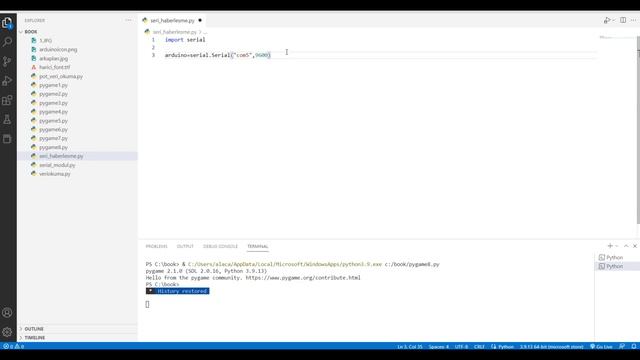Viewport: 640px width, 360px height.
Task: Open the pygame.org contribute link in terminal
Action: click(x=303, y=278)
